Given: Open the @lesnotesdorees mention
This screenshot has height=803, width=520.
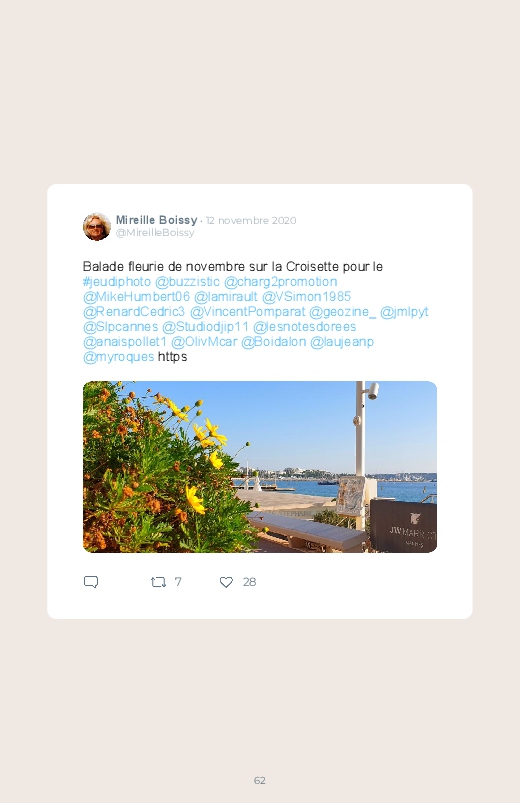Looking at the screenshot, I should click(304, 327).
